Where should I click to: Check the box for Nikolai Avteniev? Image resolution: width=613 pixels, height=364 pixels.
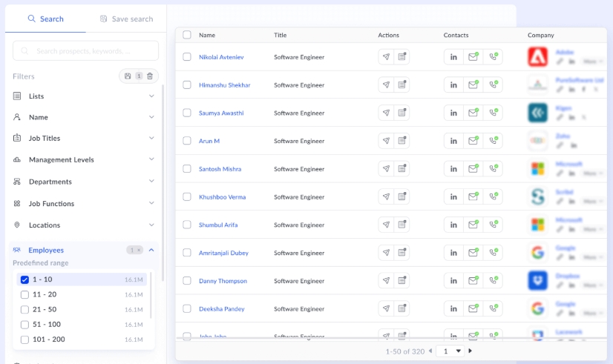coord(187,57)
